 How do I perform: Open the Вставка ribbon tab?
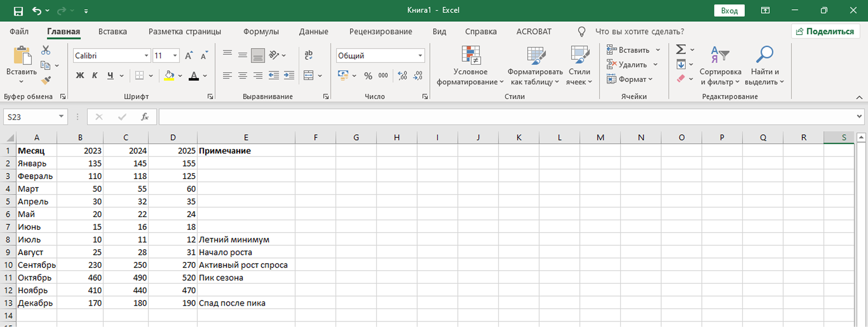(x=112, y=32)
